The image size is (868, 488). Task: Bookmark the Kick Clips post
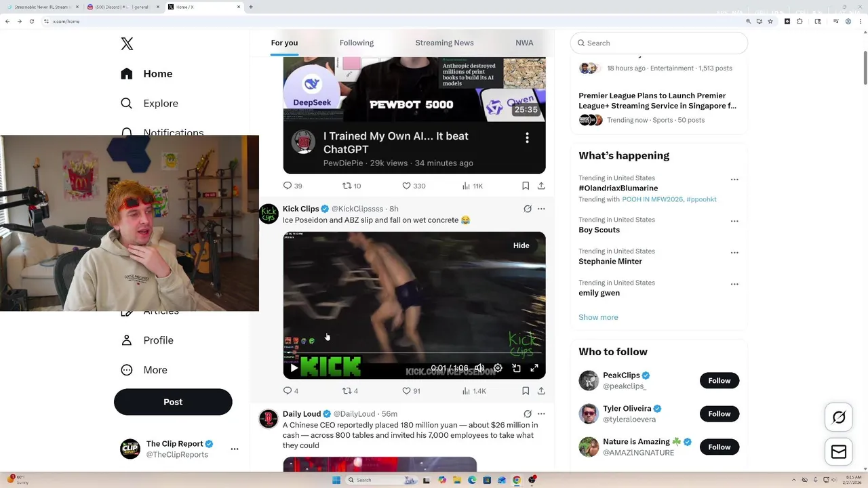tap(526, 391)
